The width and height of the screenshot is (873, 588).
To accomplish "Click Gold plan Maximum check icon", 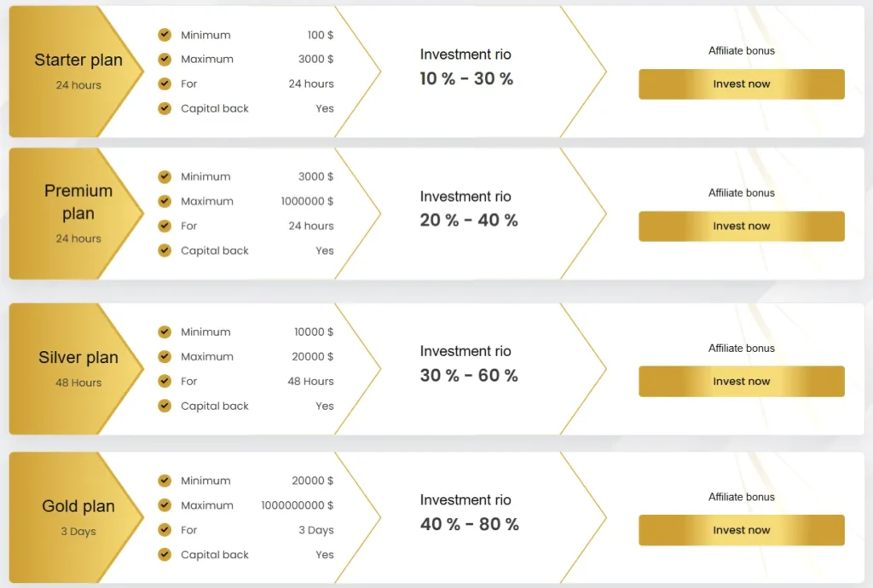I will tap(165, 505).
